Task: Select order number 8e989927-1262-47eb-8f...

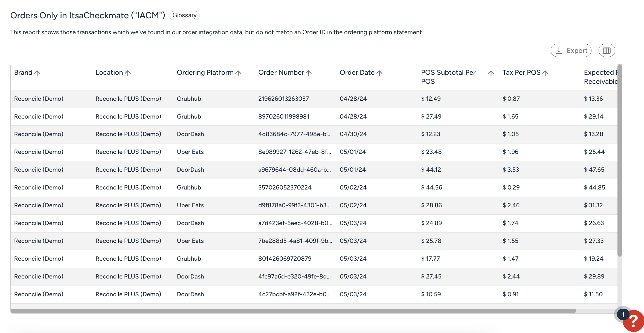Action: coord(294,152)
